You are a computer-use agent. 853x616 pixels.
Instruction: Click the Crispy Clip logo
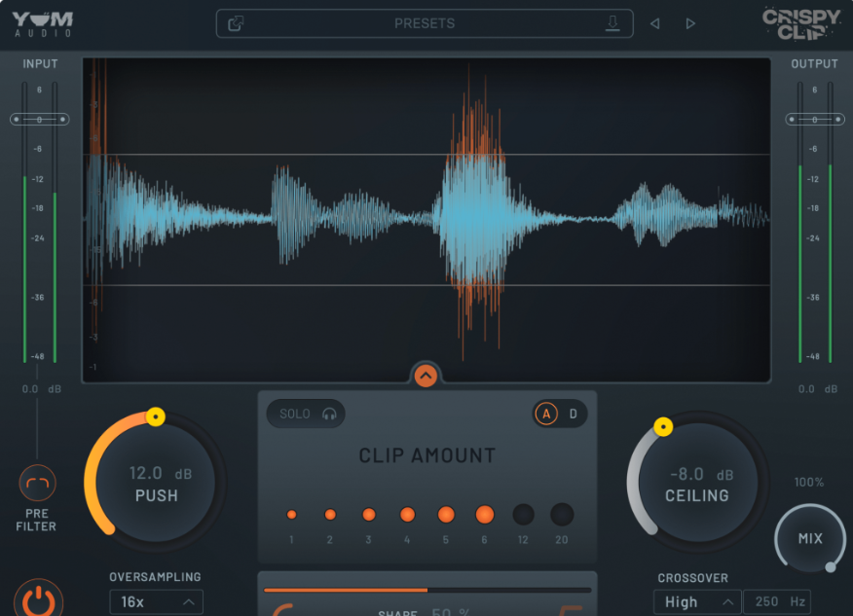pyautogui.click(x=800, y=24)
